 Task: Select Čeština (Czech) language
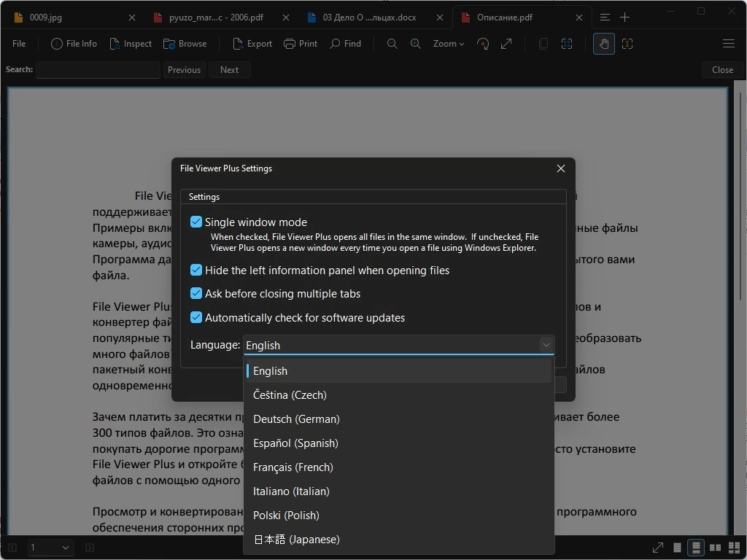tap(399, 395)
